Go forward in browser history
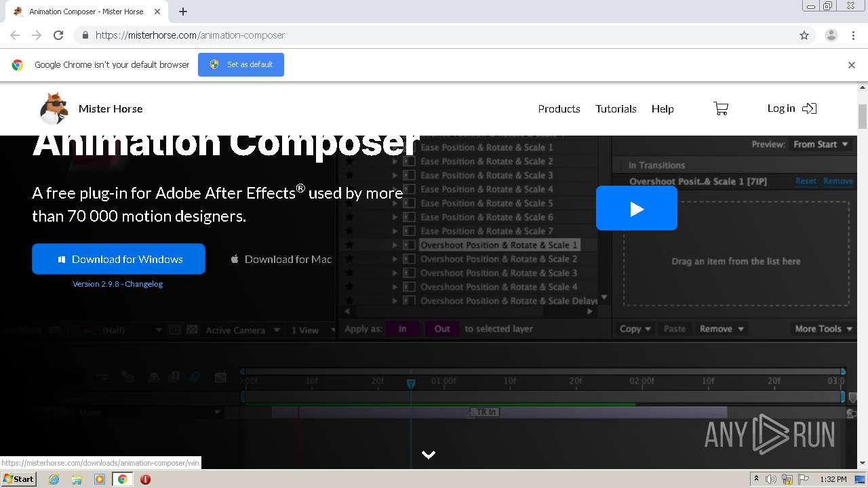Viewport: 868px width, 488px height. (x=37, y=35)
